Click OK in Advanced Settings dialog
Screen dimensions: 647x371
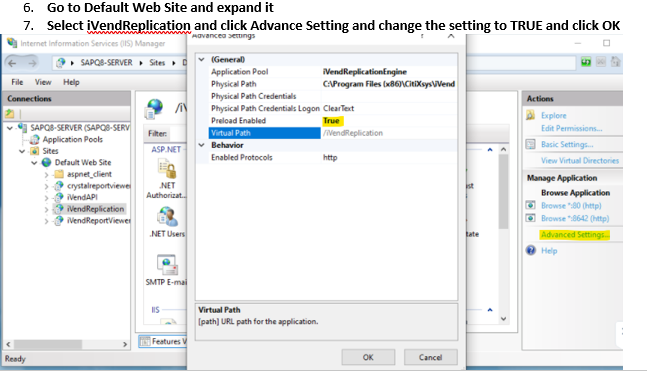click(x=368, y=357)
